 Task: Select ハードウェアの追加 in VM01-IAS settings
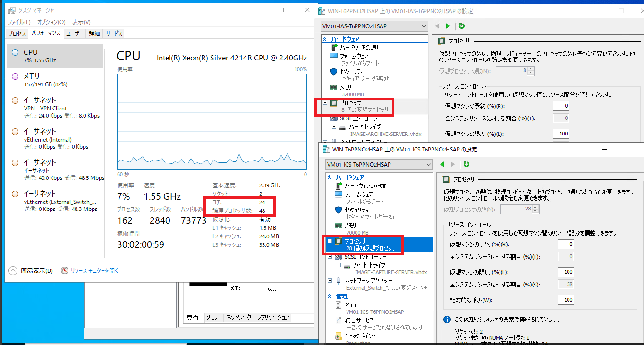[x=361, y=48]
